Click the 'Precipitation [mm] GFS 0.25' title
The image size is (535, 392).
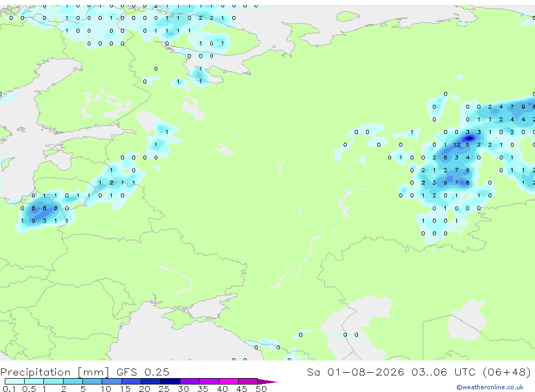click(x=85, y=372)
